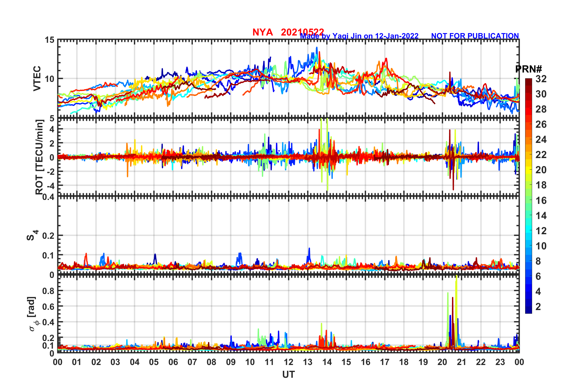The width and height of the screenshot is (577, 392).
Task: Click the "01" hour tick on the UT axis
Action: pos(77,362)
